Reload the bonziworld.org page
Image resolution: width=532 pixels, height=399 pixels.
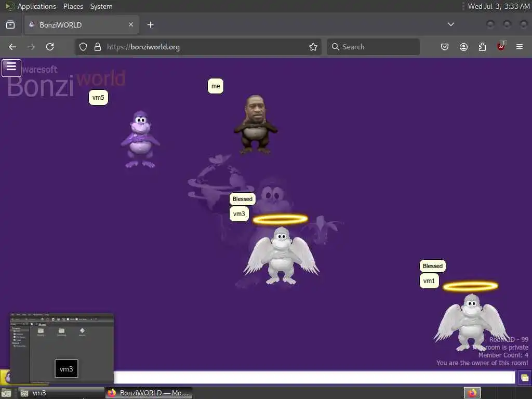(50, 47)
